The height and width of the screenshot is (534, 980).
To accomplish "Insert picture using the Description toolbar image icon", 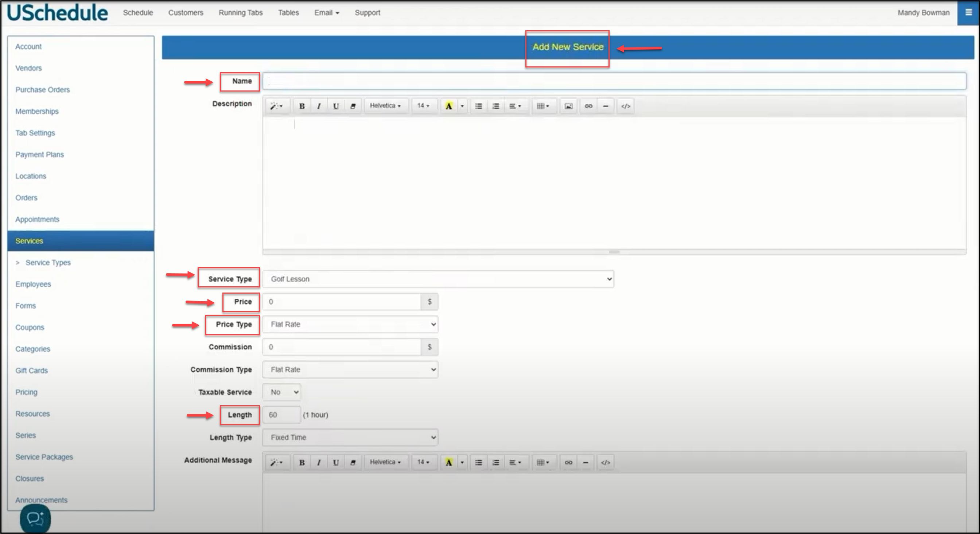I will tap(568, 106).
